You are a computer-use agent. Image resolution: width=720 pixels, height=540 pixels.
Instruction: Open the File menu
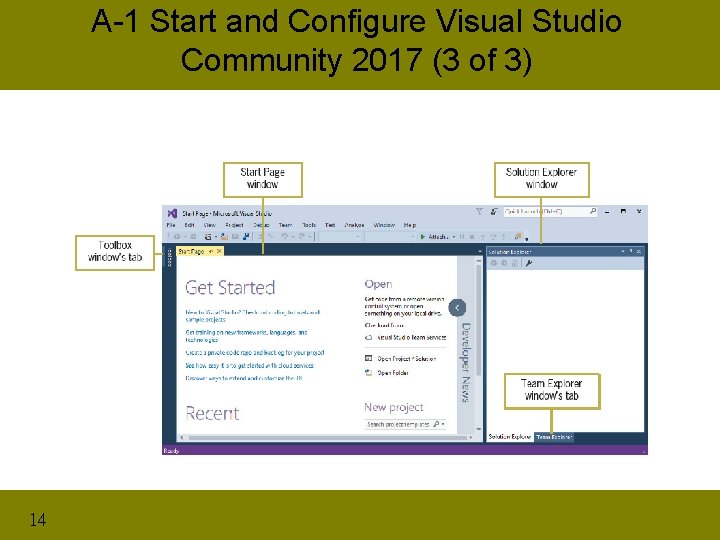click(171, 225)
